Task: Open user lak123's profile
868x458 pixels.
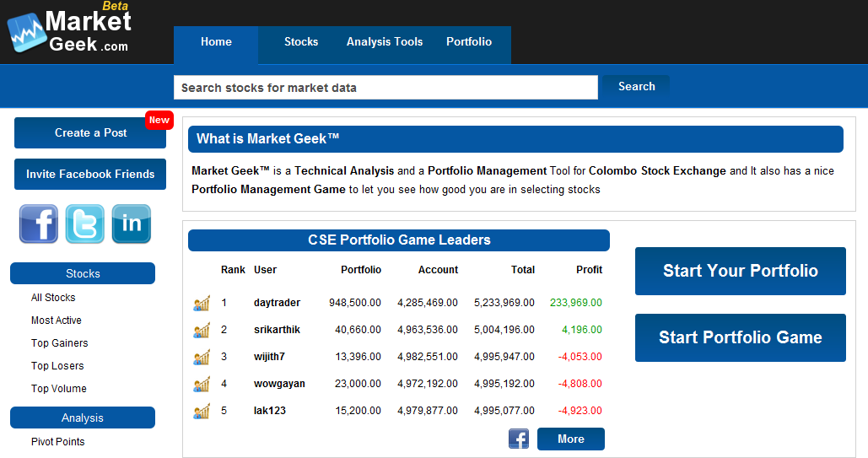Action: [270, 411]
